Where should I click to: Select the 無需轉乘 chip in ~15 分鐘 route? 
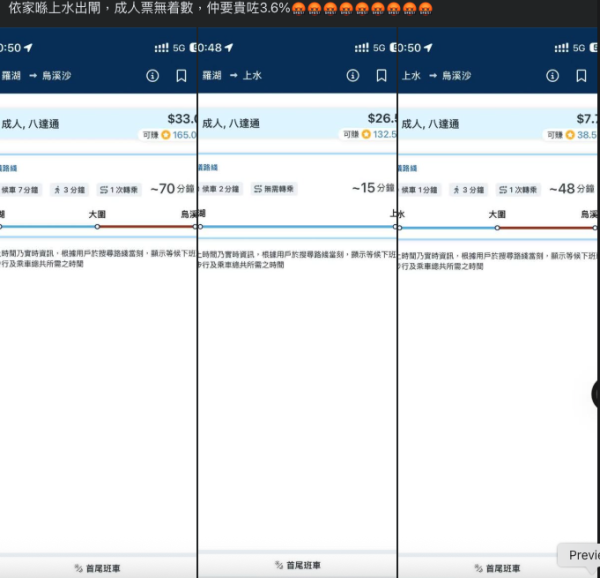[x=274, y=189]
